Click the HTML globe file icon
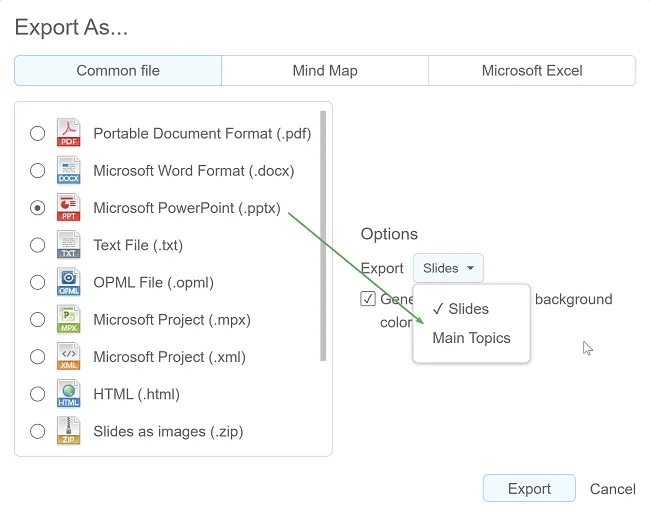The width and height of the screenshot is (650, 524). (68, 394)
